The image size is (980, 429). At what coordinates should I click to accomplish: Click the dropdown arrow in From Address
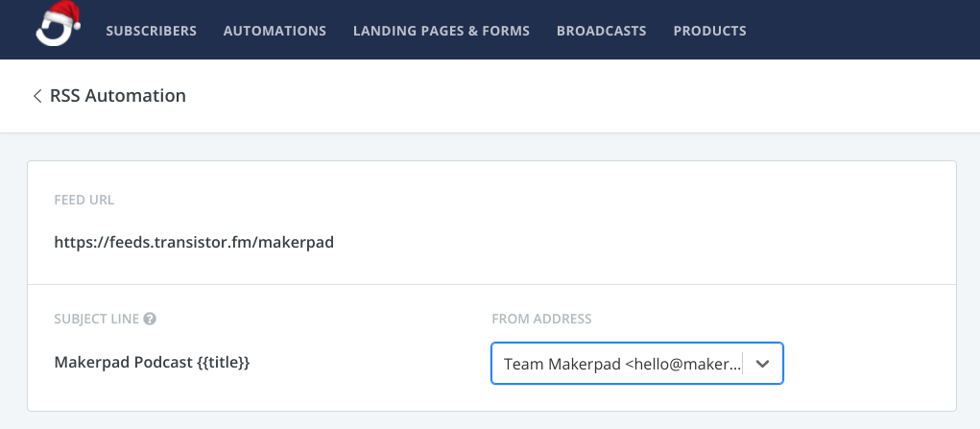pos(762,364)
